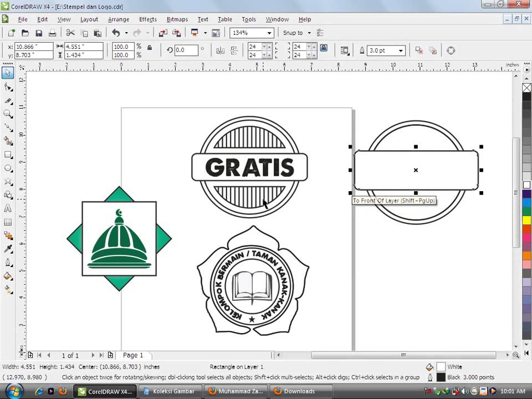Image resolution: width=532 pixels, height=399 pixels.
Task: Open the zoom level dropdown
Action: [269, 33]
